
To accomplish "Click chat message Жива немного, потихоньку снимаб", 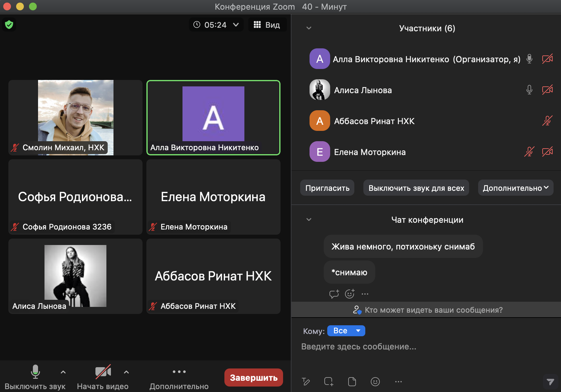I will coord(403,246).
